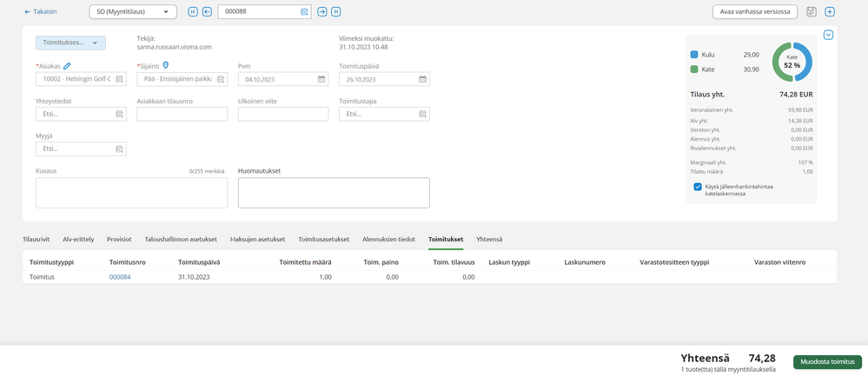Open delivery number 000084 link

120,277
